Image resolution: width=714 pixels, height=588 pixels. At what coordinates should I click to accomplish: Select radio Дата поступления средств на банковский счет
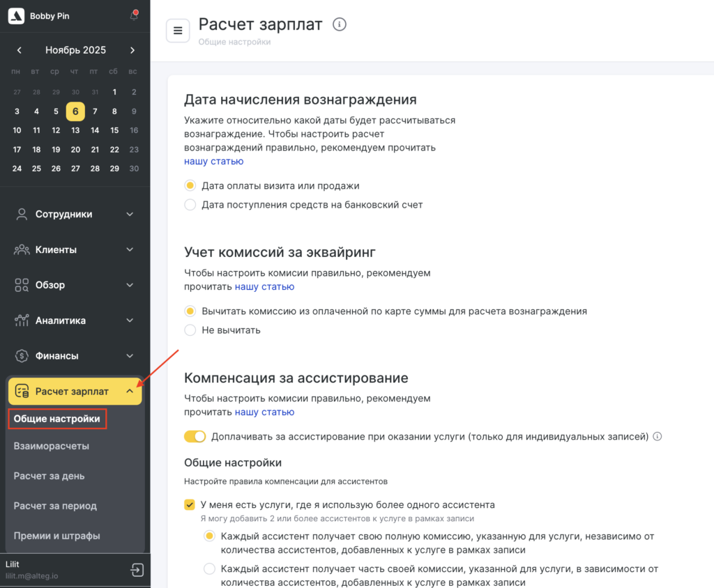pyautogui.click(x=190, y=205)
